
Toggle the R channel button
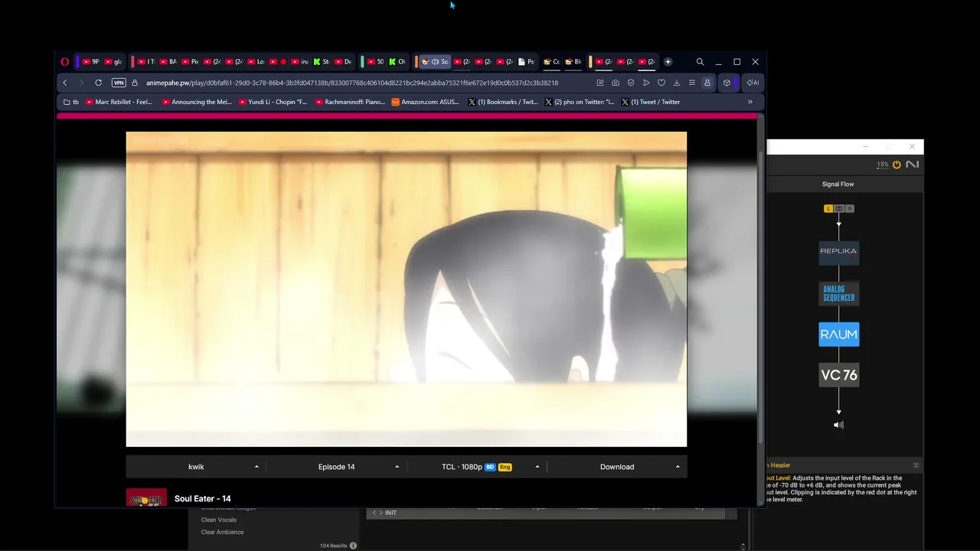tap(849, 208)
